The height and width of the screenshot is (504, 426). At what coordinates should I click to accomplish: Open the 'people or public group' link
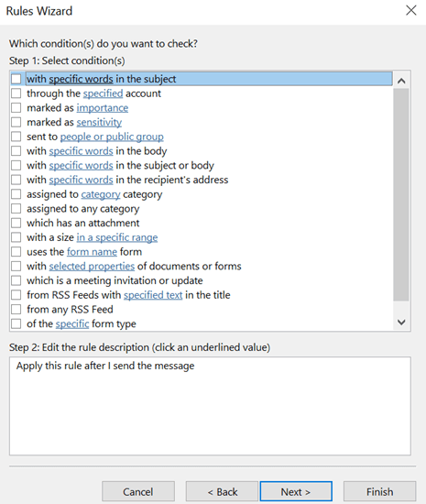pyautogui.click(x=112, y=137)
